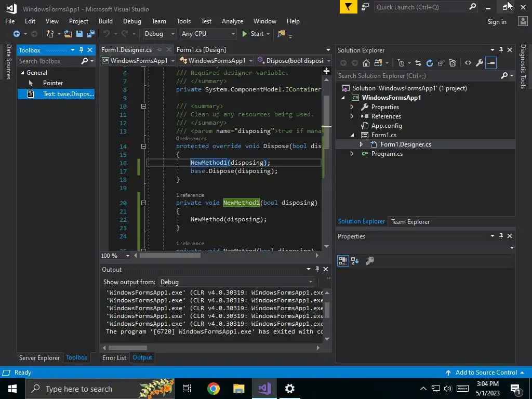Click the View Code icon in Solution Explorer
532x399 pixels.
(468, 63)
